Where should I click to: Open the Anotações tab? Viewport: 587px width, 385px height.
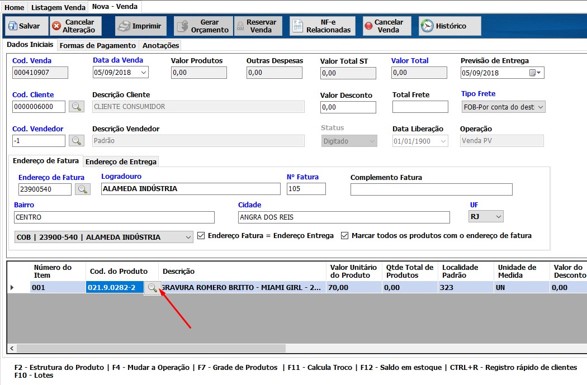pos(161,46)
